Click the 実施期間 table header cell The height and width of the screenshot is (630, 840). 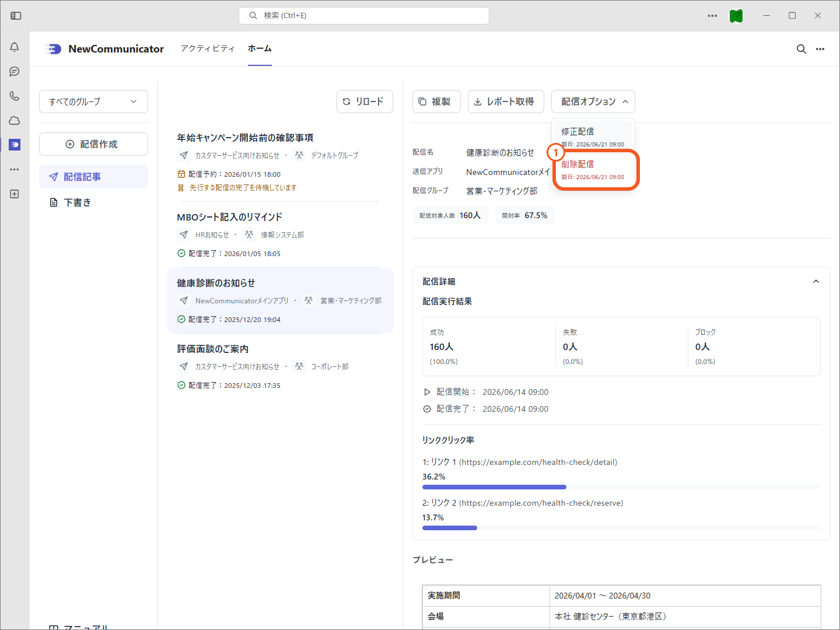tap(486, 596)
